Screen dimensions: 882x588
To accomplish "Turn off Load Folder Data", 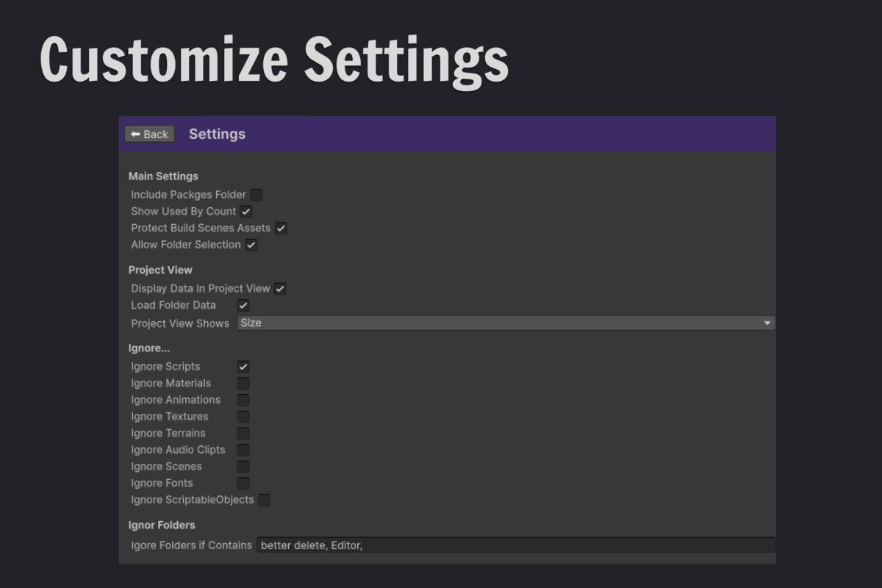I will pyautogui.click(x=243, y=305).
